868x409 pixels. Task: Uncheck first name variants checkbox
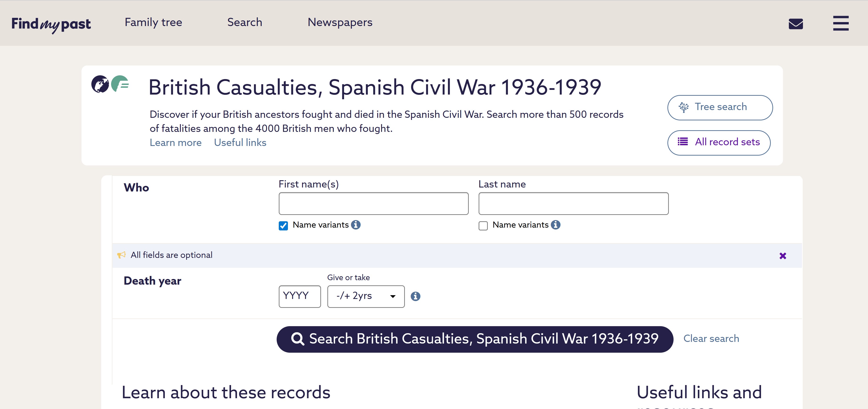283,226
